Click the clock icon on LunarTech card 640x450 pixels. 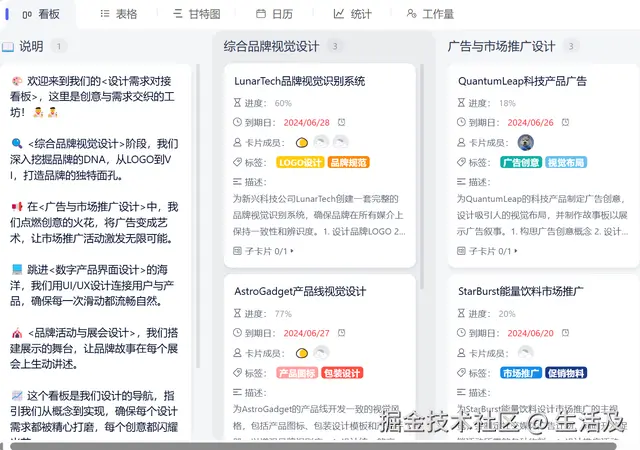click(x=237, y=122)
